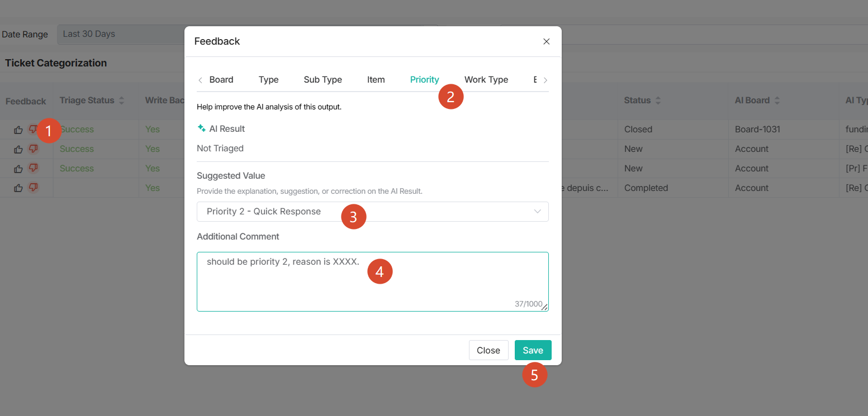Click thumbs down in the [Pr] F row

click(33, 169)
